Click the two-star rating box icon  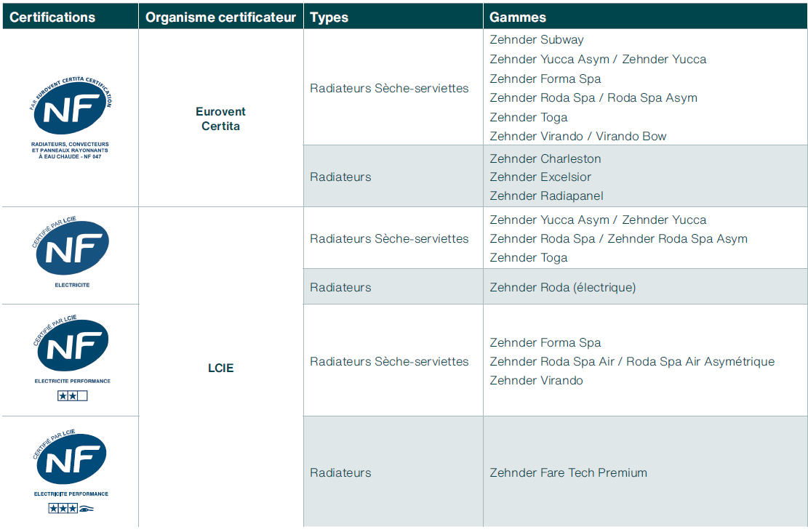(x=72, y=396)
